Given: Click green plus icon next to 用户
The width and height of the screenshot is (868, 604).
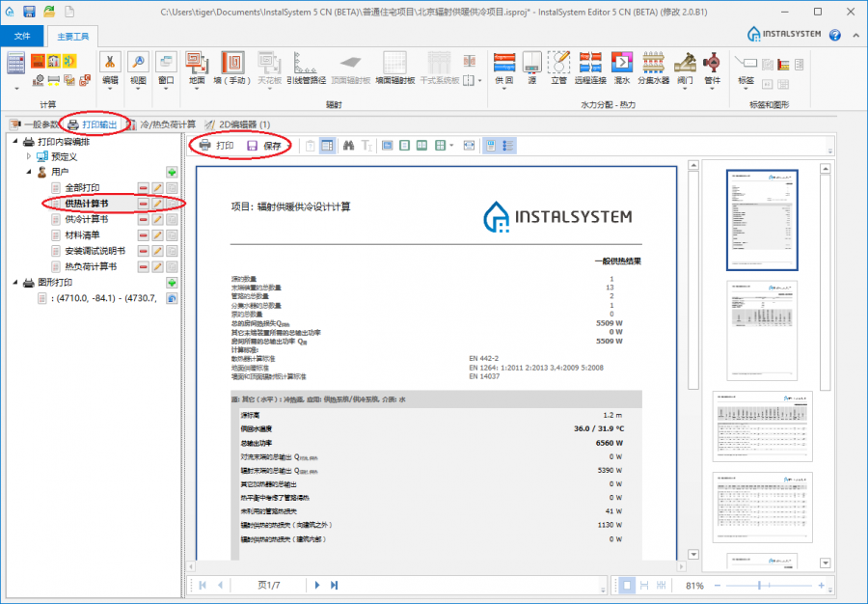Looking at the screenshot, I should click(x=172, y=172).
